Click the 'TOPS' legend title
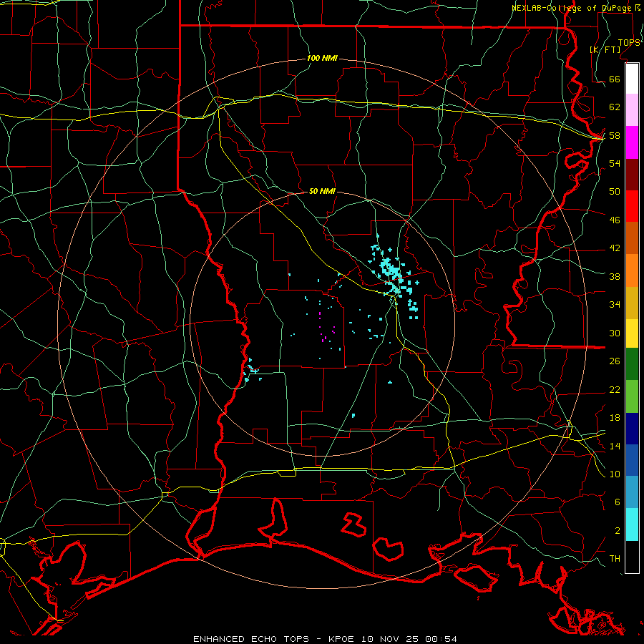 click(x=629, y=43)
